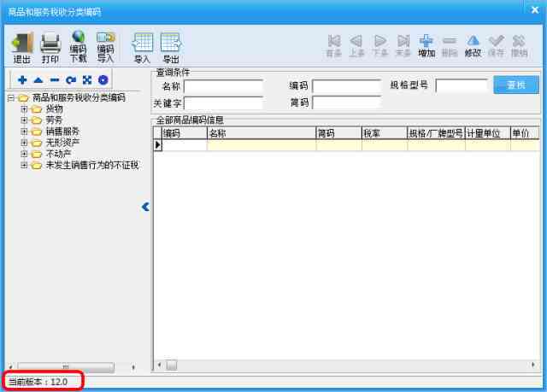This screenshot has width=547, height=392.
Task: Collapse the tree panel with blue chevron
Action: (x=145, y=207)
